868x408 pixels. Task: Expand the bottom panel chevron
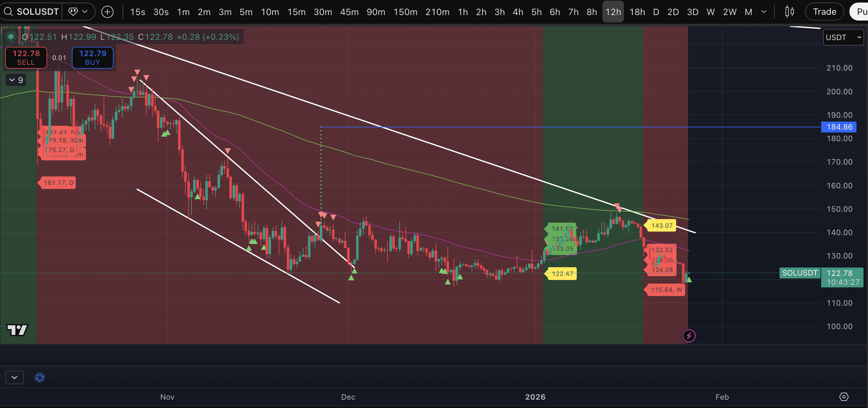click(14, 377)
